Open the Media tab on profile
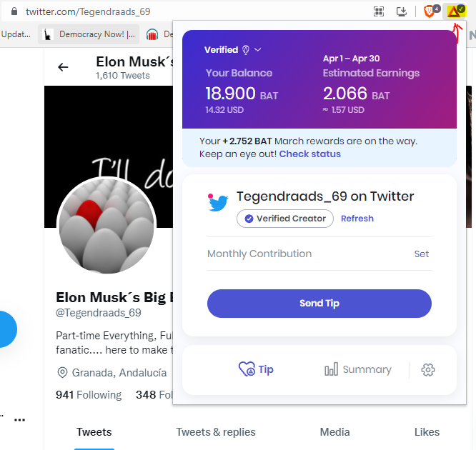The width and height of the screenshot is (476, 450). [x=334, y=432]
